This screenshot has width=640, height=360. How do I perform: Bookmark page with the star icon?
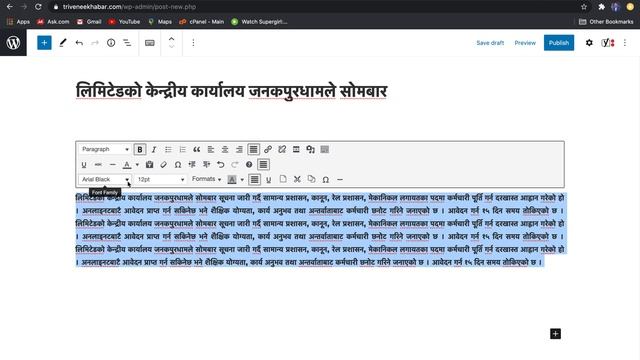[x=584, y=7]
